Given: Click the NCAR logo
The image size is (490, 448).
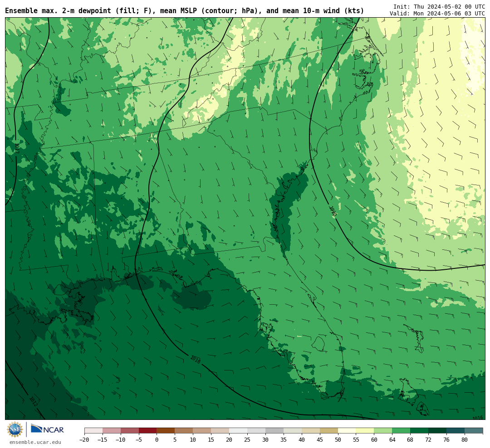Looking at the screenshot, I should pos(47,429).
